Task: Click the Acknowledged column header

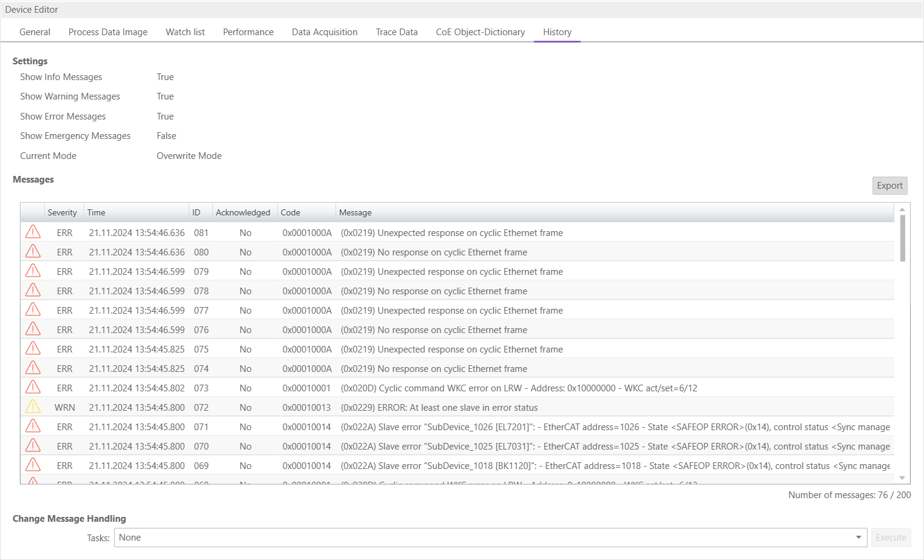Action: coord(243,212)
